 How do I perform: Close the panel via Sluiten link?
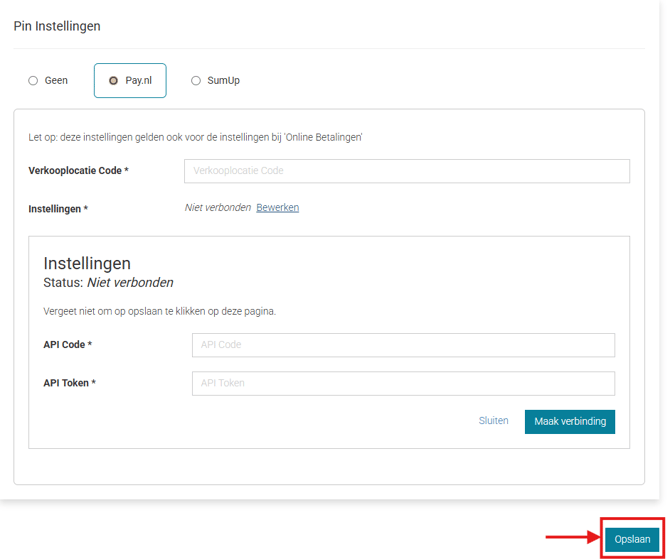click(493, 421)
